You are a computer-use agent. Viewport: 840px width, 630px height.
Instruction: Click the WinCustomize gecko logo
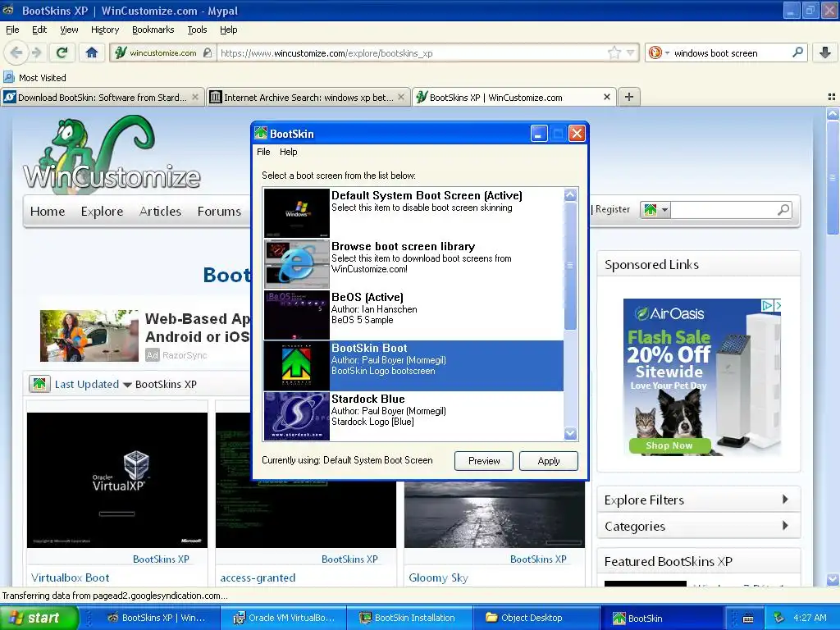[x=112, y=153]
